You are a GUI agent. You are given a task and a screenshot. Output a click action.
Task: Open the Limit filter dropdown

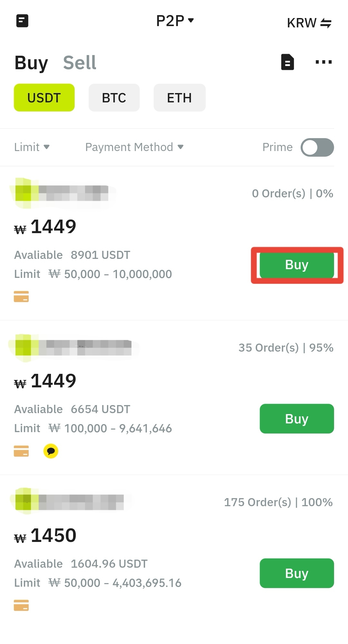32,147
